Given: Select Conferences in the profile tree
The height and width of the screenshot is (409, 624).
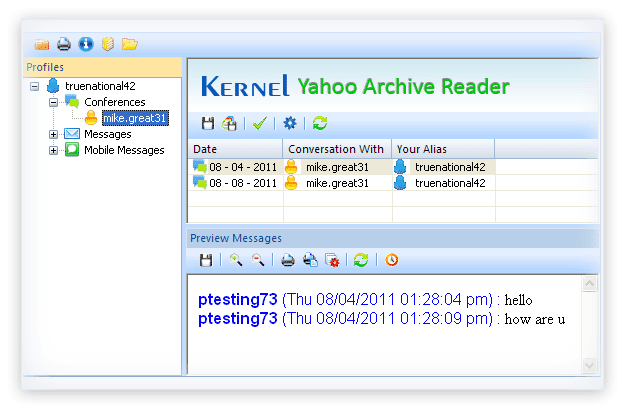Looking at the screenshot, I should click(x=115, y=102).
